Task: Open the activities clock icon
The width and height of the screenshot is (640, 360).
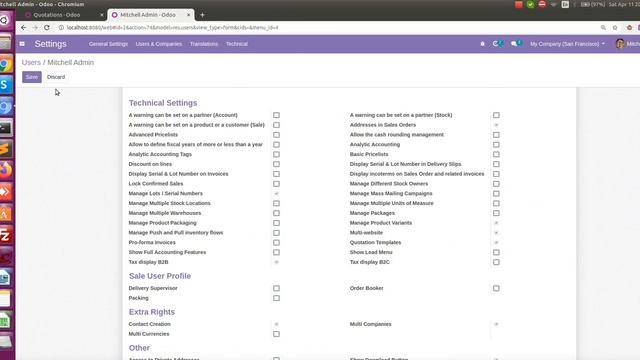Action: tap(497, 43)
